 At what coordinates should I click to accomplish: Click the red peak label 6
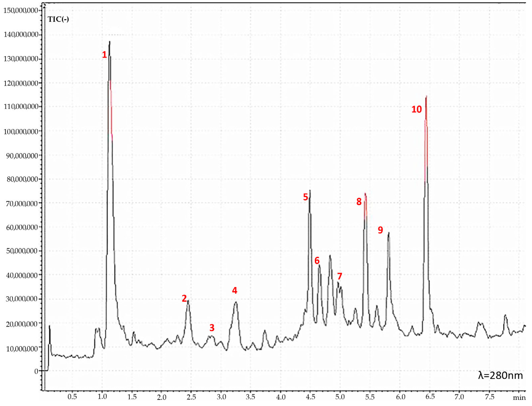317,260
